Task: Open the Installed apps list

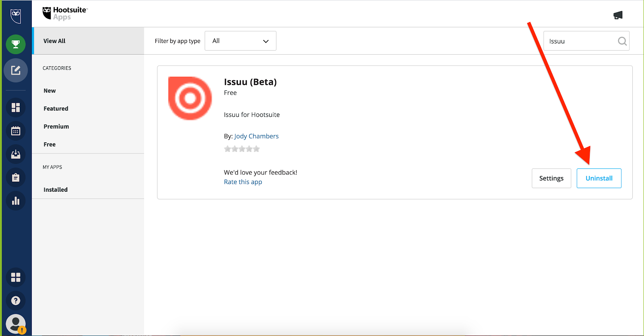Action: [56, 190]
